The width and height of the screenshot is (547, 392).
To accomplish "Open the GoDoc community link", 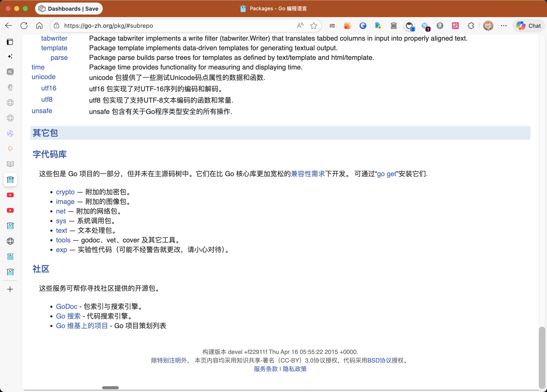I will 67,307.
